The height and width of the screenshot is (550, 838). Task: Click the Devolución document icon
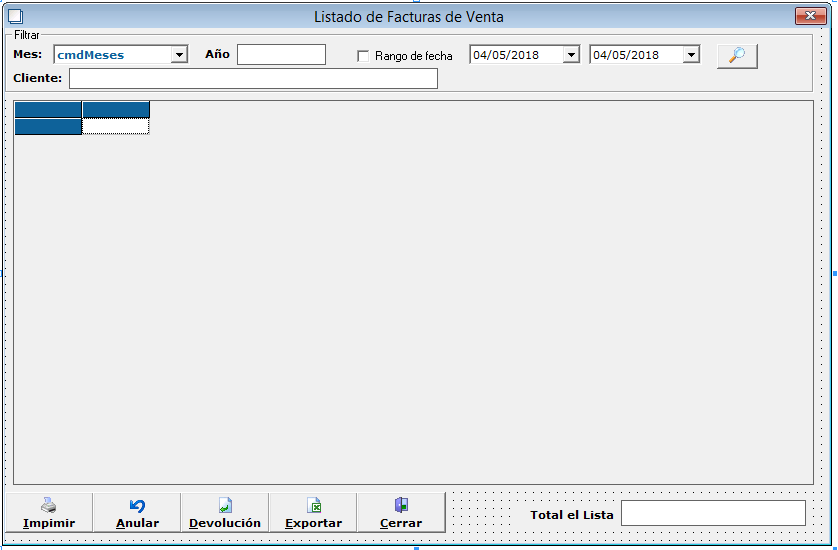point(225,506)
